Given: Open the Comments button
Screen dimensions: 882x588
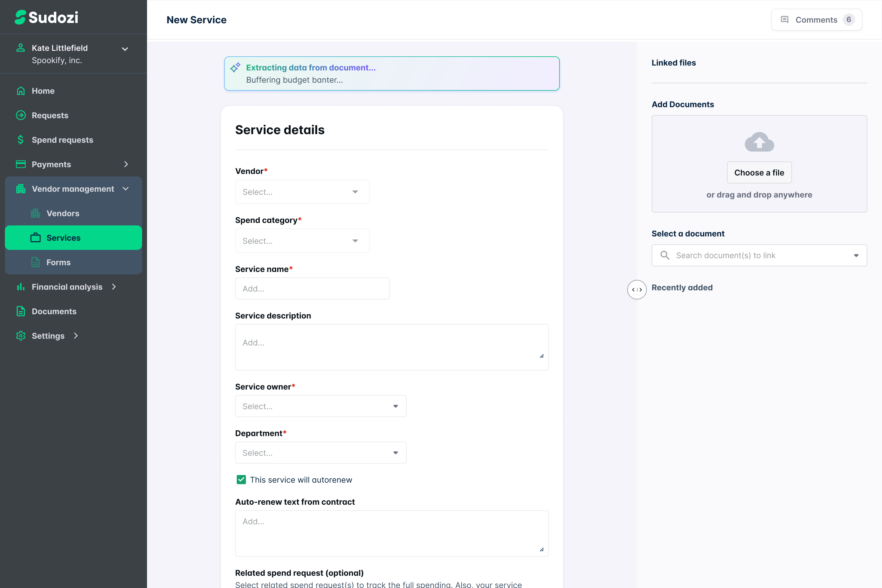Looking at the screenshot, I should (816, 20).
